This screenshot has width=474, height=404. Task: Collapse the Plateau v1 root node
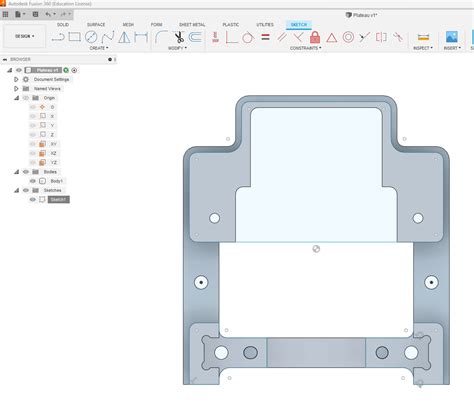pos(10,70)
